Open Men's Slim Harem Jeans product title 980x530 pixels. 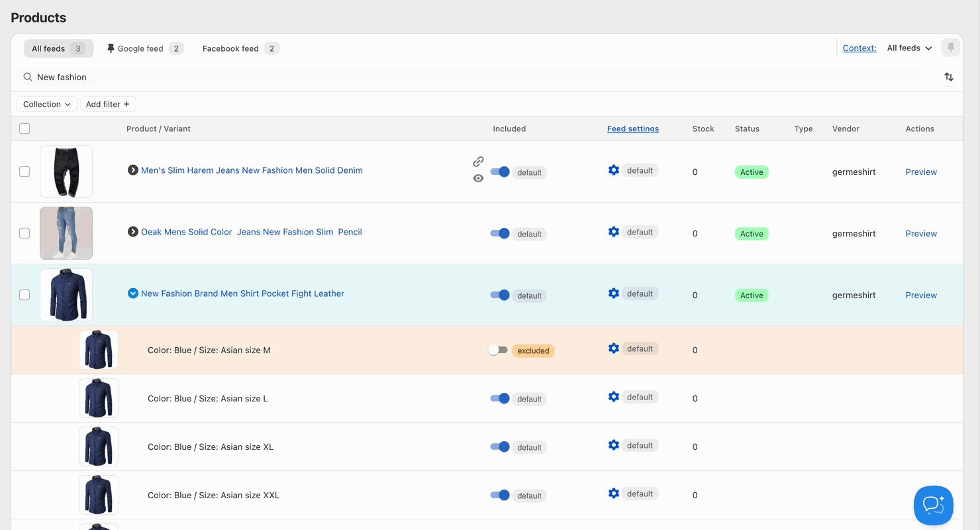(252, 170)
